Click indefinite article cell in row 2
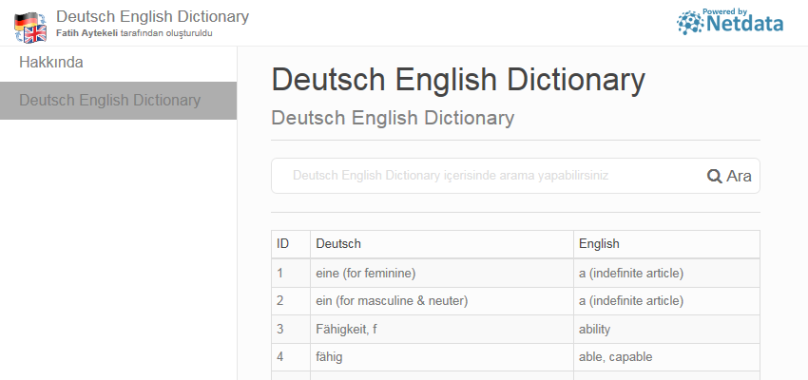The height and width of the screenshot is (380, 808). coord(666,301)
